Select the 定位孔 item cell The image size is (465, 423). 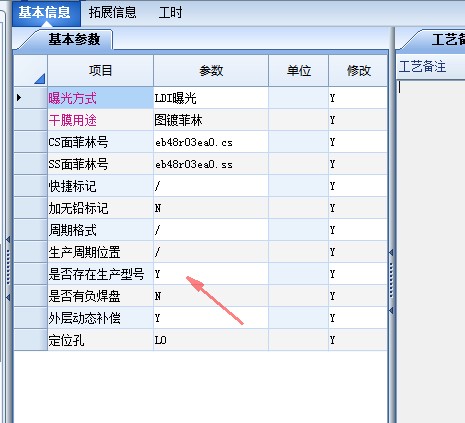(100, 340)
